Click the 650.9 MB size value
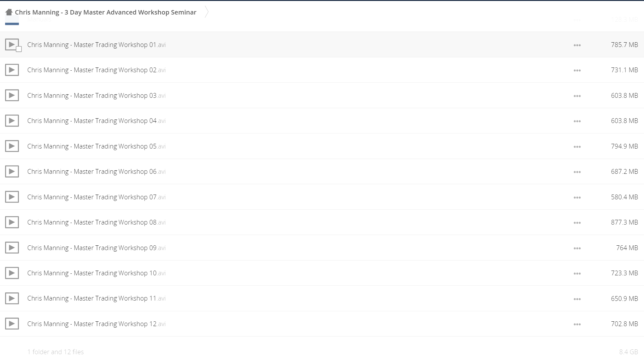 (624, 298)
